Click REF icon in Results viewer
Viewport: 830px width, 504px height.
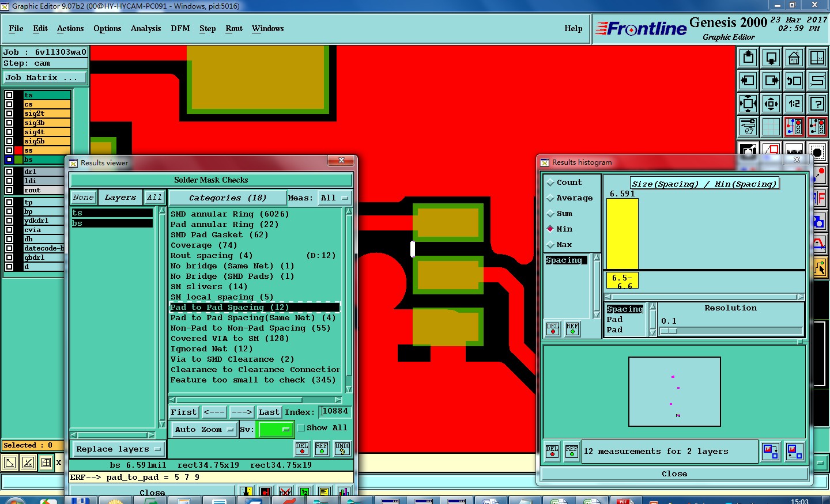pos(322,449)
